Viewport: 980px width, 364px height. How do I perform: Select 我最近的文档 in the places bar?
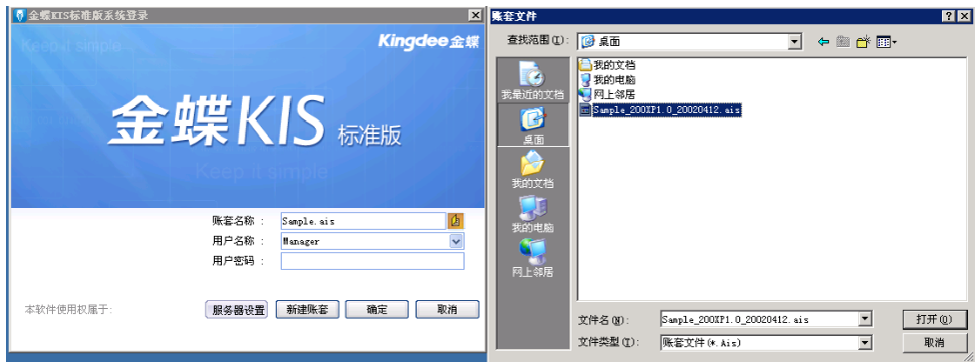click(x=533, y=80)
